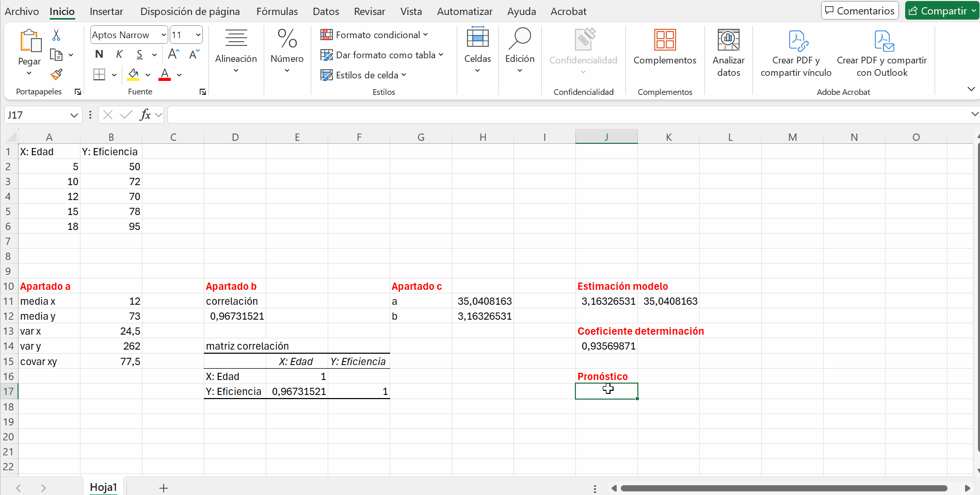Click the Format Painter brush icon
Viewport: 980px width, 495px height.
[56, 75]
